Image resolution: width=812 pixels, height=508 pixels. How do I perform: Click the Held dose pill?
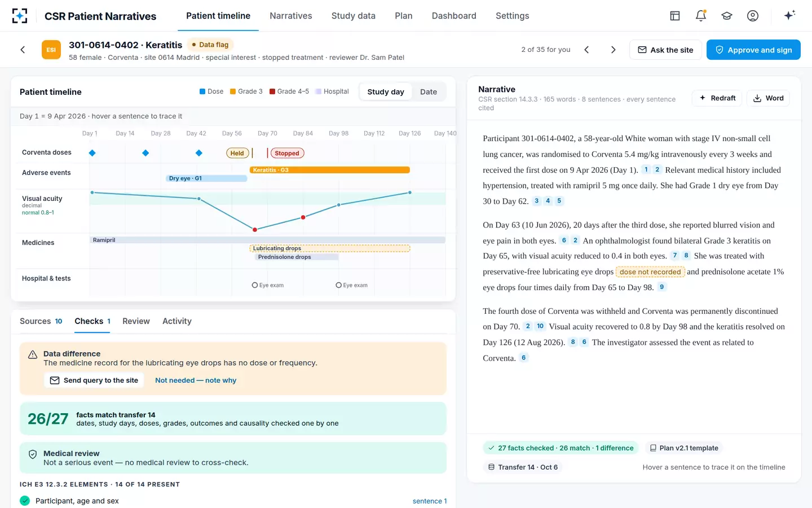237,153
